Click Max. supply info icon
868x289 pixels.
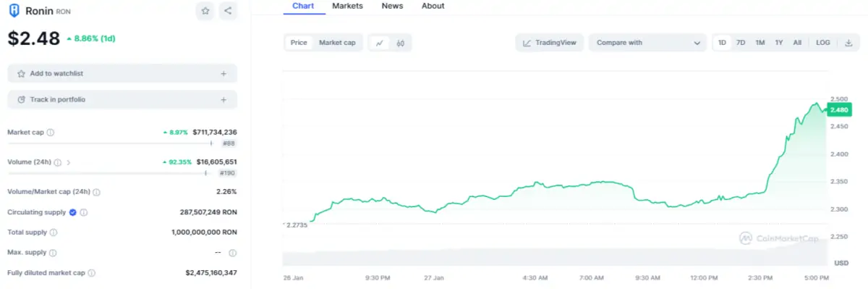point(52,253)
